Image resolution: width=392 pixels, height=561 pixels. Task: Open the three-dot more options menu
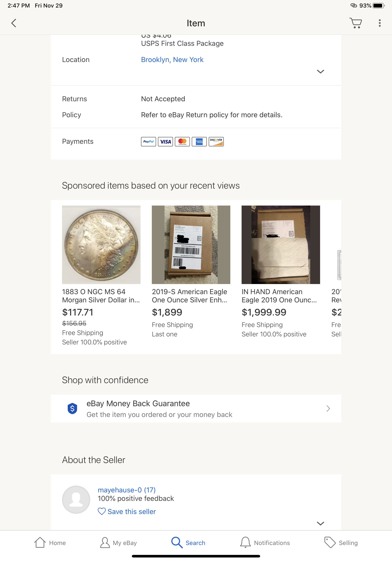[380, 23]
